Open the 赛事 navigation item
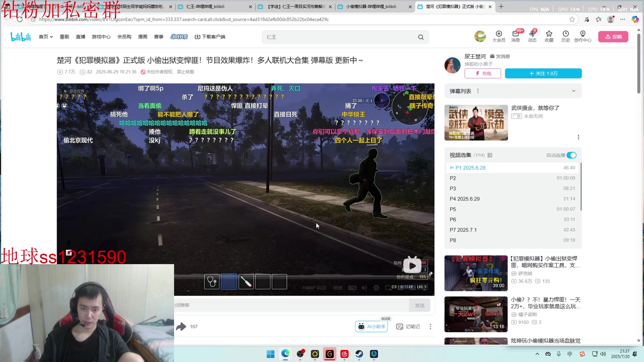 pos(159,37)
